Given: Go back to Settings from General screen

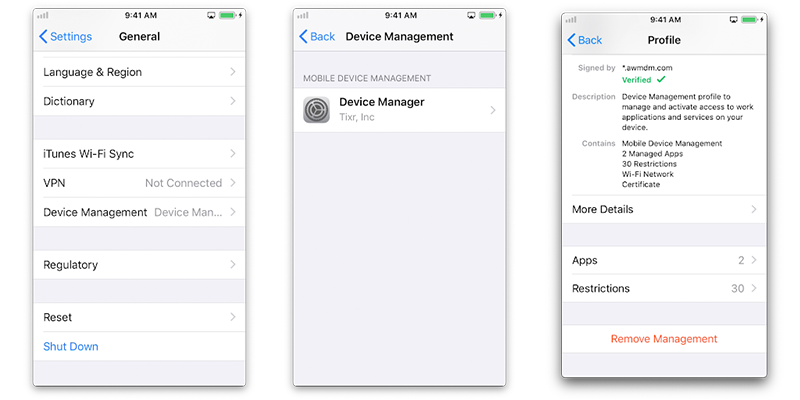Looking at the screenshot, I should 65,37.
